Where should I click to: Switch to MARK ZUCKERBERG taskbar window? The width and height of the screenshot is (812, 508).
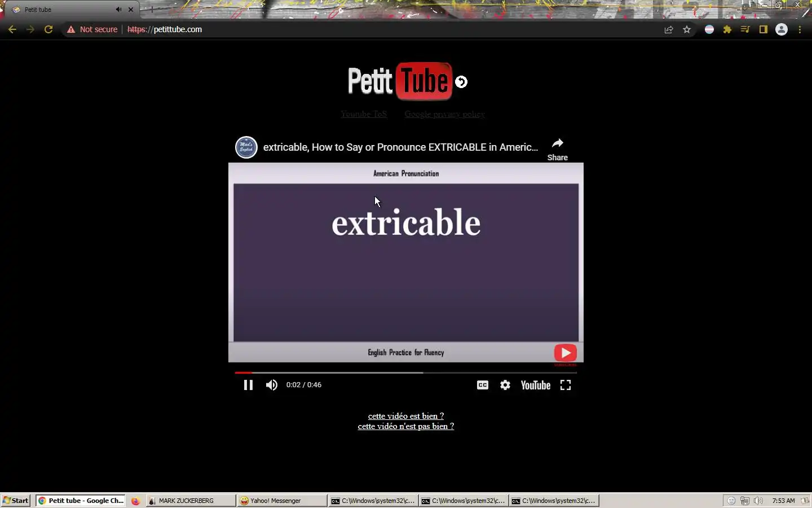pos(191,501)
